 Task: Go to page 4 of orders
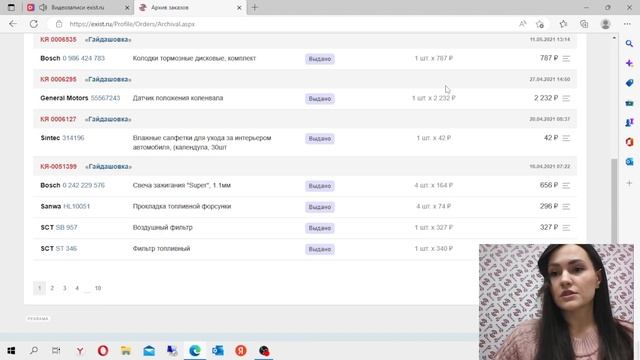point(77,288)
